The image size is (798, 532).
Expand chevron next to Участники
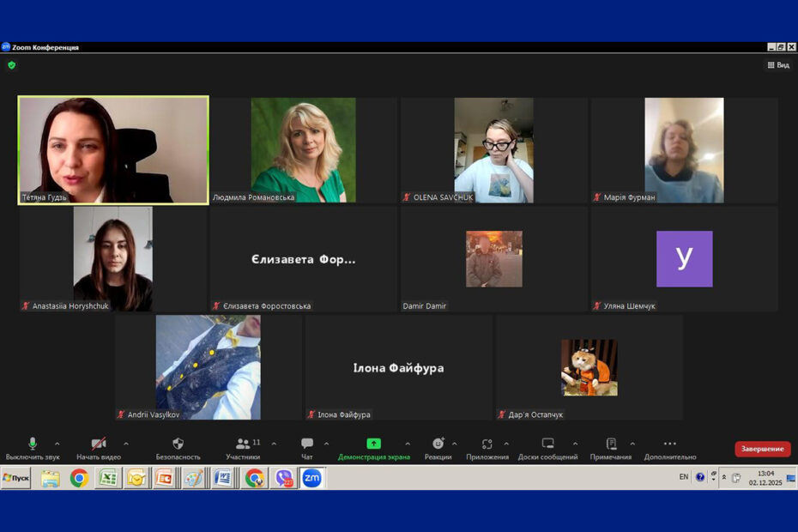(x=274, y=444)
